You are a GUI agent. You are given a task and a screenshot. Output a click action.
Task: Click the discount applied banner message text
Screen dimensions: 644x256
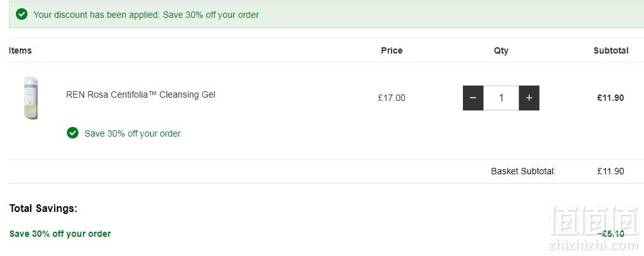click(x=146, y=15)
